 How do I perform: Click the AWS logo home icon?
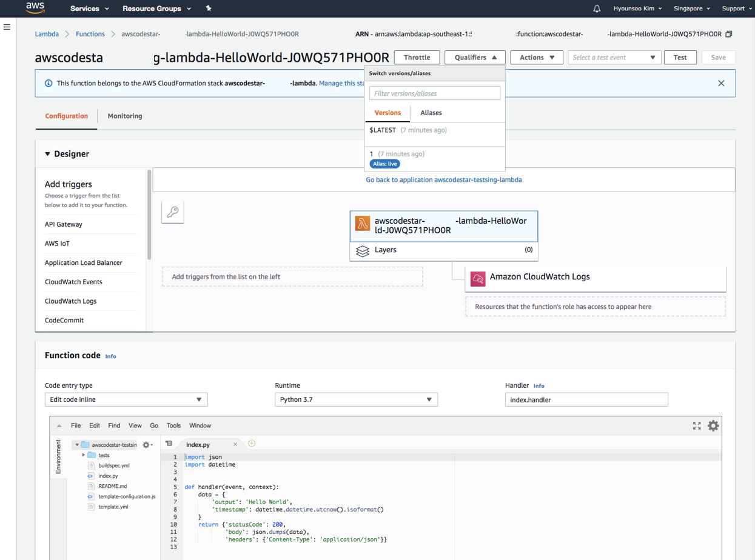coord(35,8)
